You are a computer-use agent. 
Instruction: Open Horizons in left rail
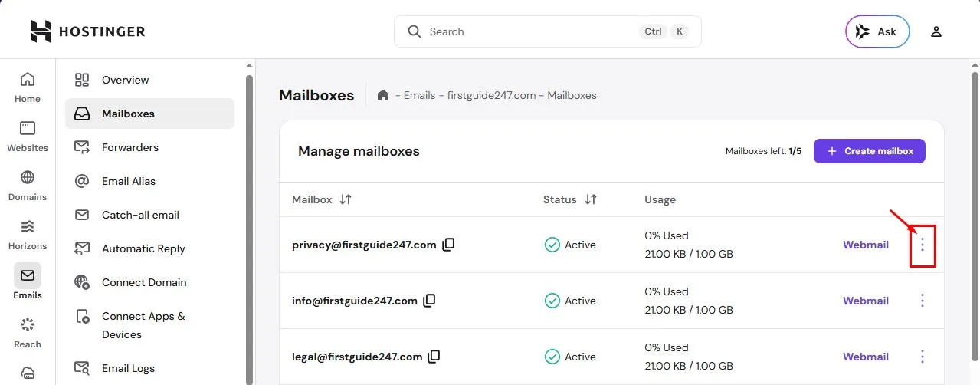point(28,235)
